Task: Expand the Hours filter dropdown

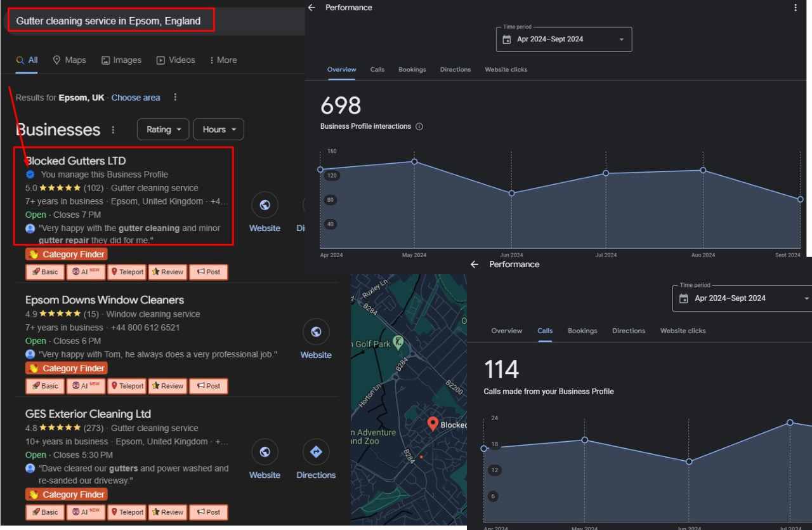Action: pos(219,129)
